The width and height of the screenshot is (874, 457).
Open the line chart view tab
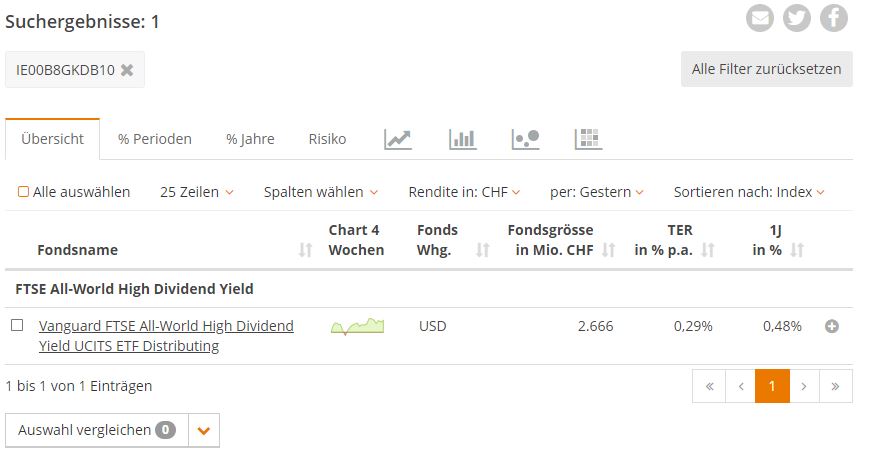click(397, 139)
